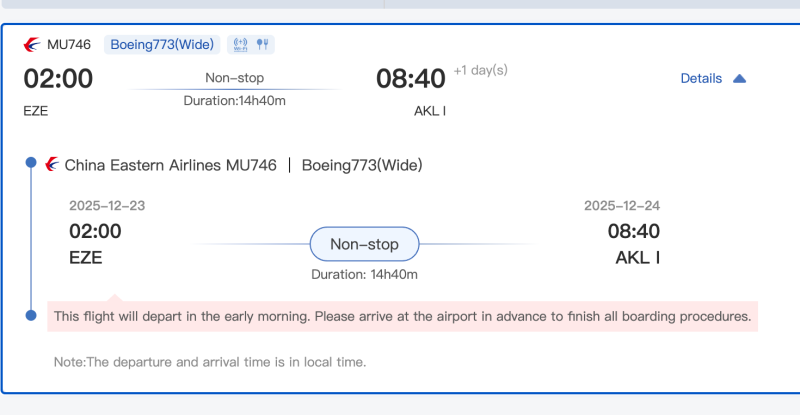Click the Non-stop pill in detail section
The width and height of the screenshot is (800, 415).
[x=364, y=244]
